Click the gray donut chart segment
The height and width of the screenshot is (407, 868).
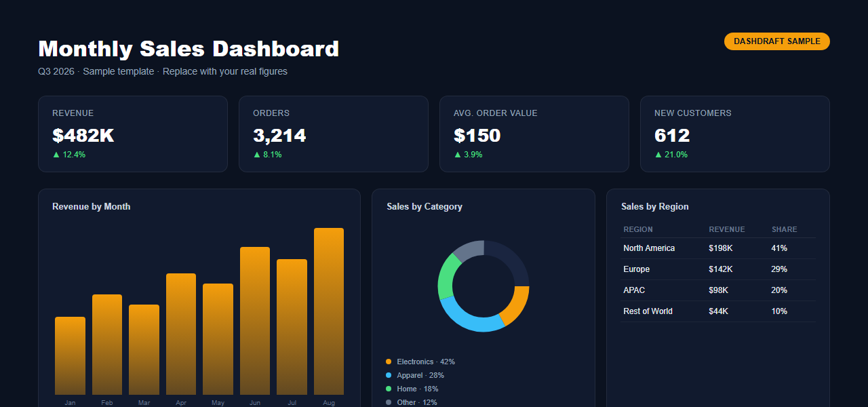(x=470, y=249)
